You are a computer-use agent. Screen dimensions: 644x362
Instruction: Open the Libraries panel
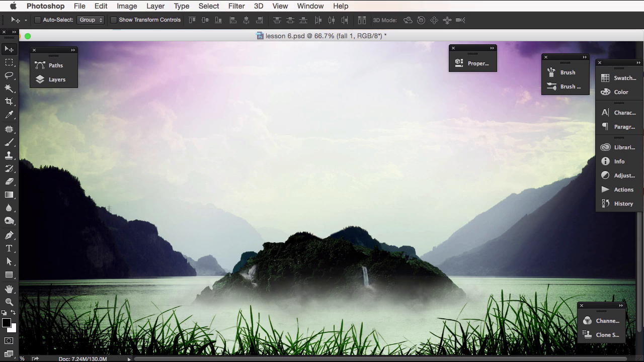(619, 147)
